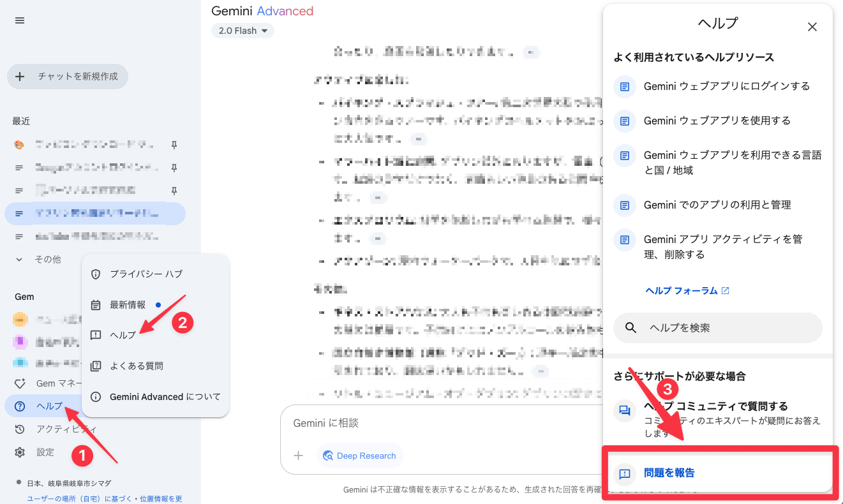Open Gemini でのアプリの利用と管理 article

[x=718, y=205]
